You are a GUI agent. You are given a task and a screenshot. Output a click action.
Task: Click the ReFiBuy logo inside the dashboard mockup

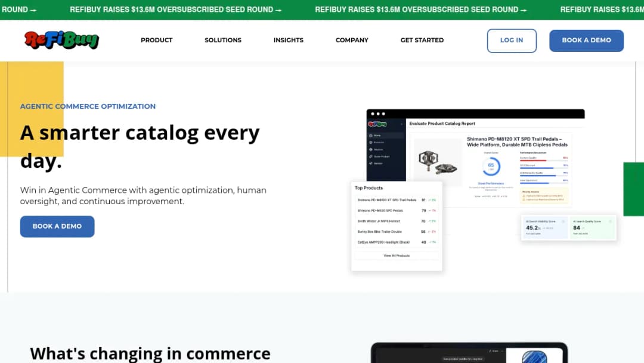(x=377, y=124)
